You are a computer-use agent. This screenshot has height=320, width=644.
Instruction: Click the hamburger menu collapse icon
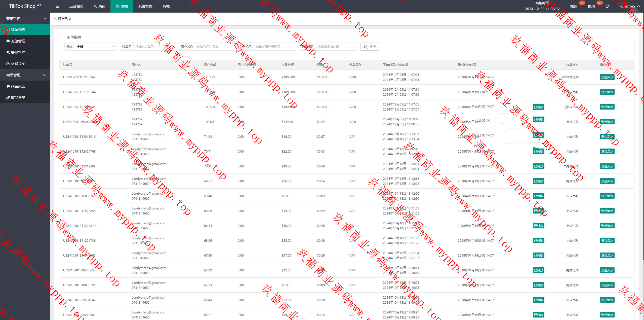pos(57,6)
